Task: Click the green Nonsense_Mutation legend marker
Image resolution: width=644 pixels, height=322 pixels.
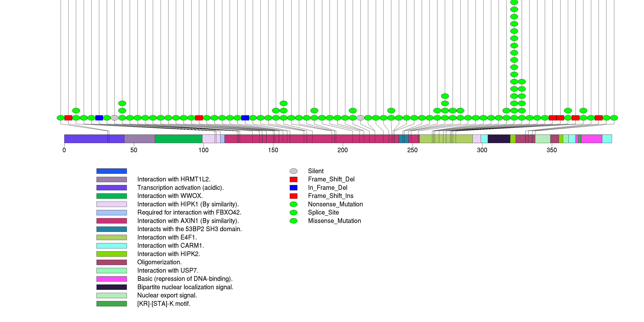Action: 293,204
